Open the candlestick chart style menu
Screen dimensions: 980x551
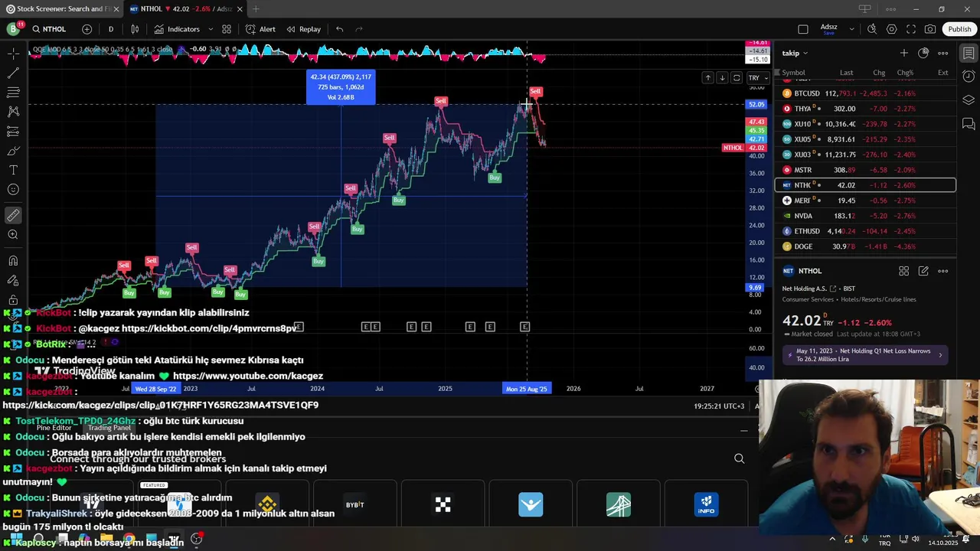pos(135,29)
